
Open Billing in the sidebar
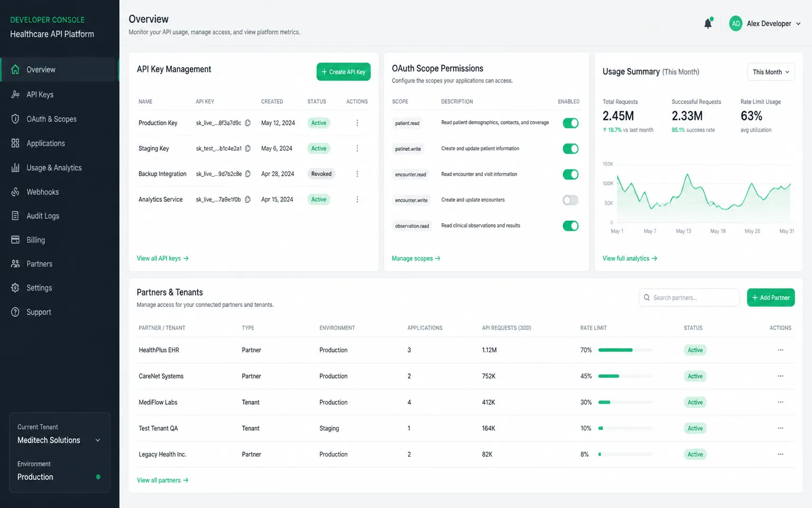click(59, 240)
